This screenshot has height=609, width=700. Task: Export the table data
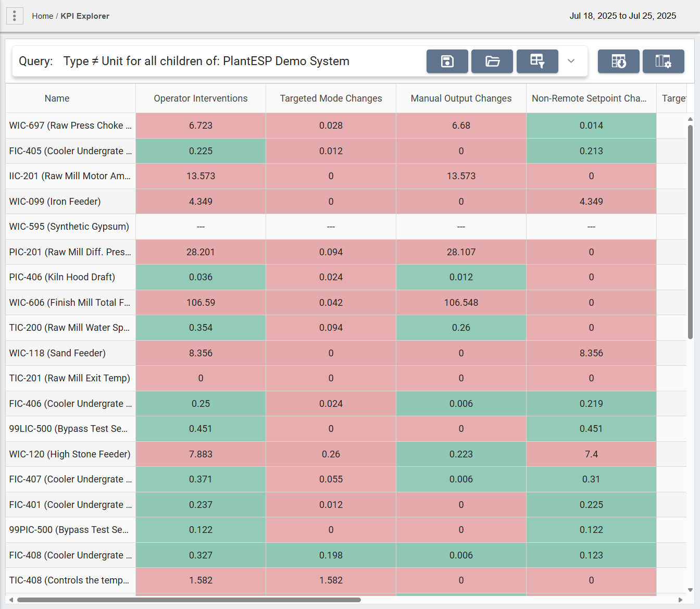[x=619, y=61]
